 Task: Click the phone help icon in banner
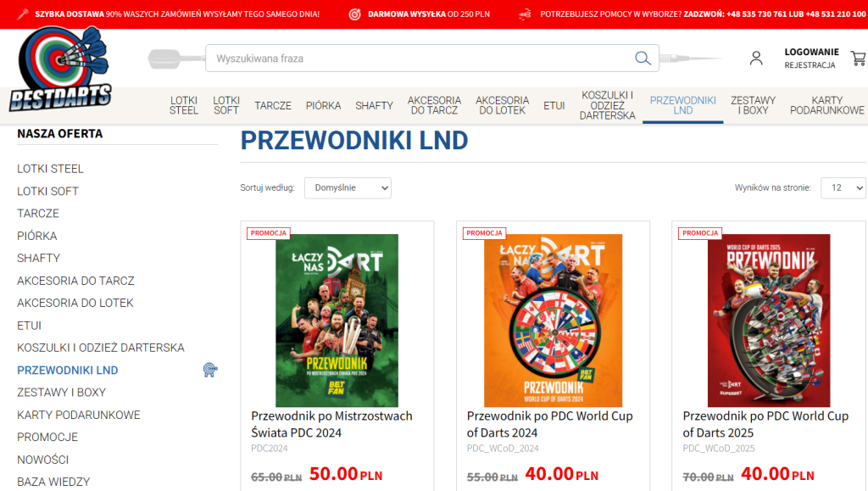point(525,14)
